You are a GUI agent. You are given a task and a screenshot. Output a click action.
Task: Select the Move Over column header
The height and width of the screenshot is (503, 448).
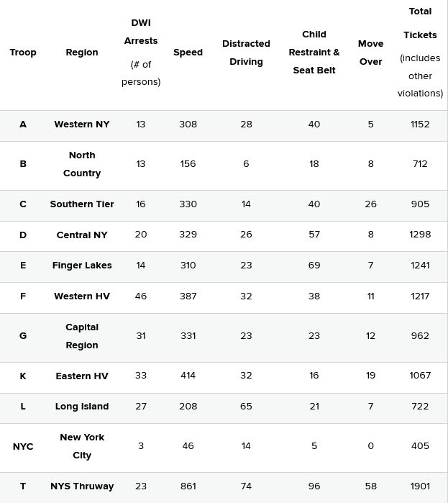[x=370, y=53]
